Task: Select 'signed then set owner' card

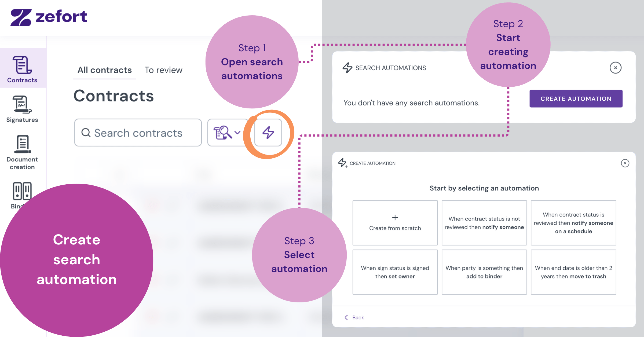Action: coord(395,272)
